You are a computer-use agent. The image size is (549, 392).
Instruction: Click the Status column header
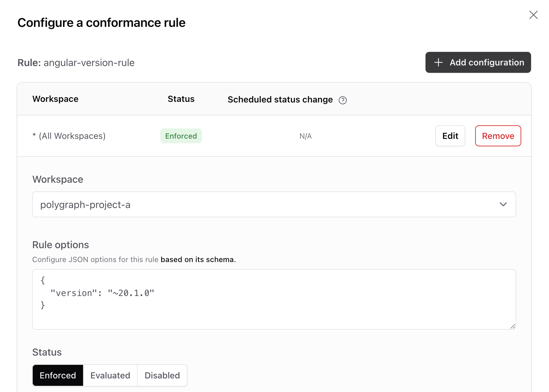(181, 99)
